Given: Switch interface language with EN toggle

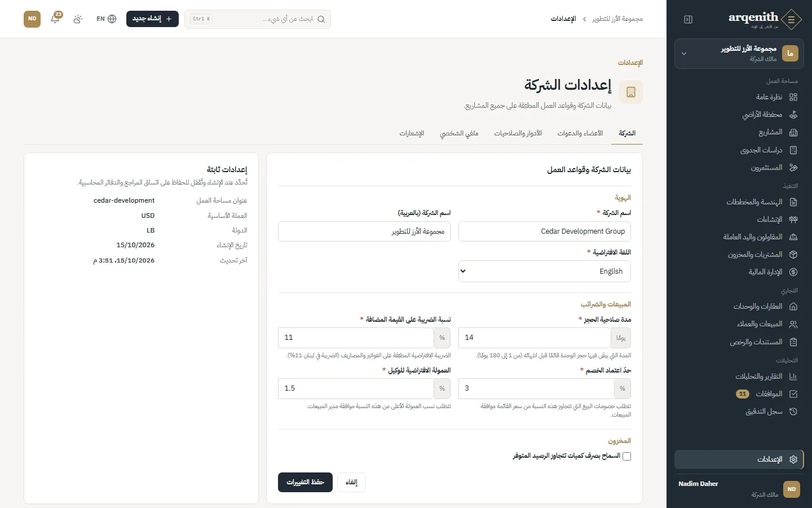Looking at the screenshot, I should (x=106, y=19).
